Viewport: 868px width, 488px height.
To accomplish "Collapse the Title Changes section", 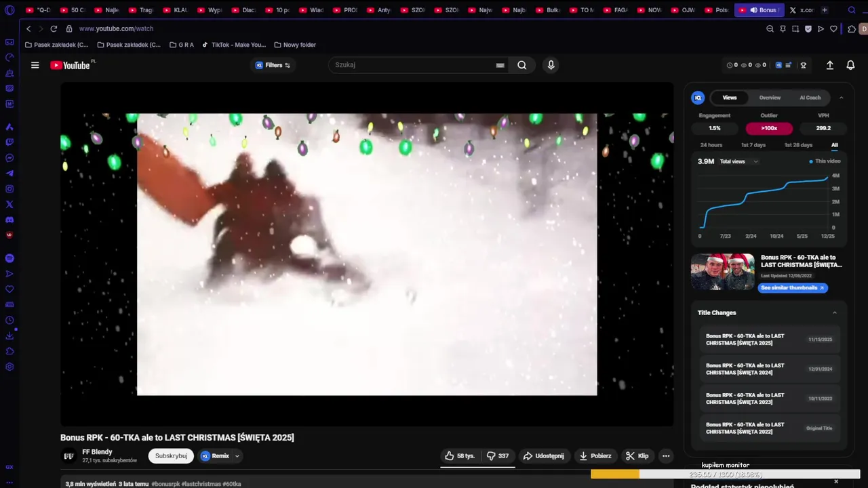I will click(834, 312).
